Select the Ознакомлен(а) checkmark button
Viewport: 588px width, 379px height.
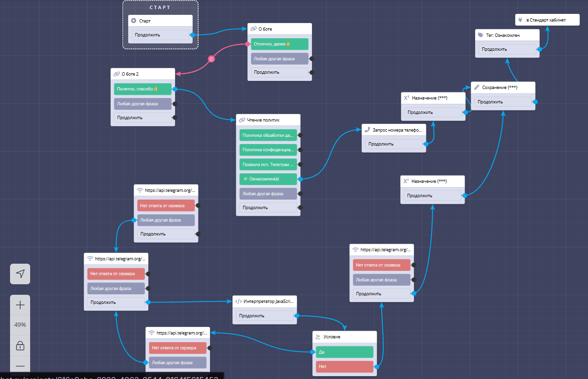click(x=268, y=179)
